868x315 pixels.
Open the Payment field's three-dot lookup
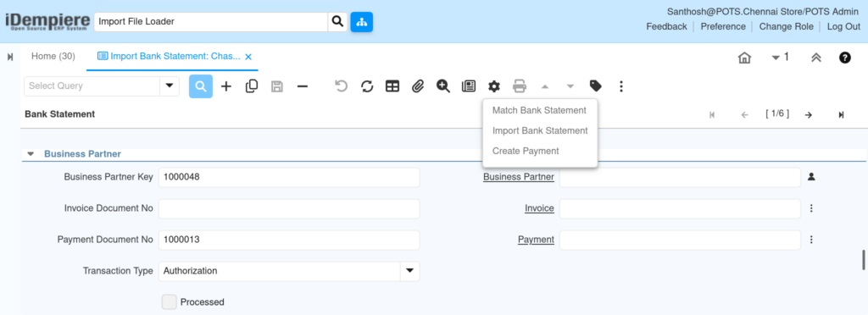811,240
